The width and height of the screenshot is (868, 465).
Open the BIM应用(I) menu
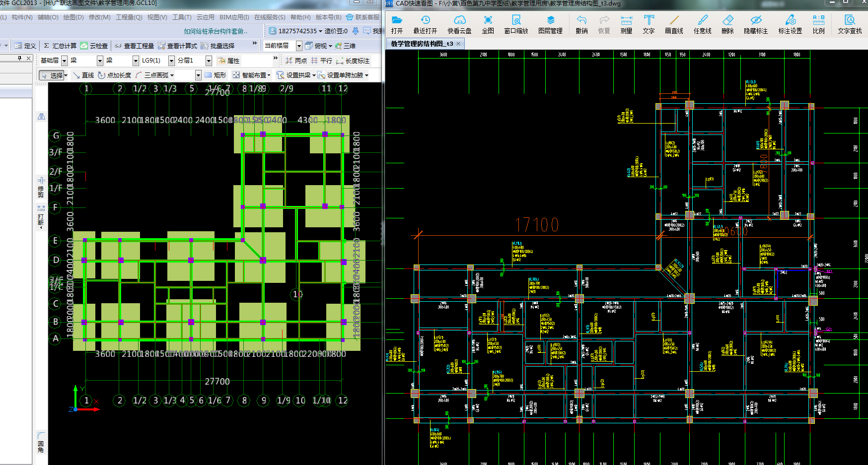click(x=234, y=17)
